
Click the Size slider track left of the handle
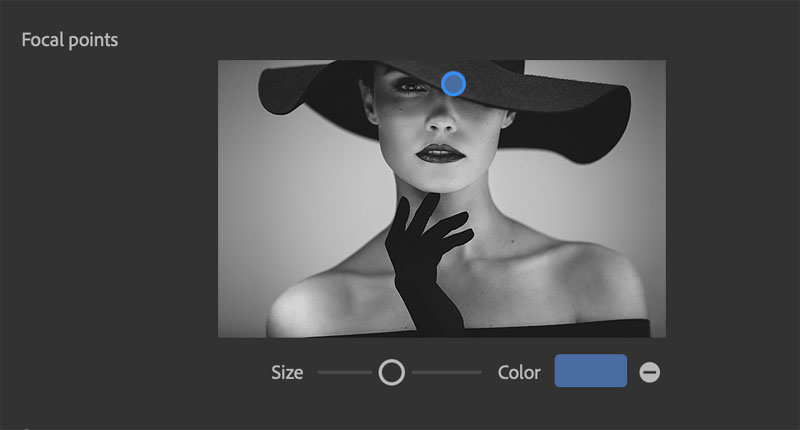coord(345,373)
